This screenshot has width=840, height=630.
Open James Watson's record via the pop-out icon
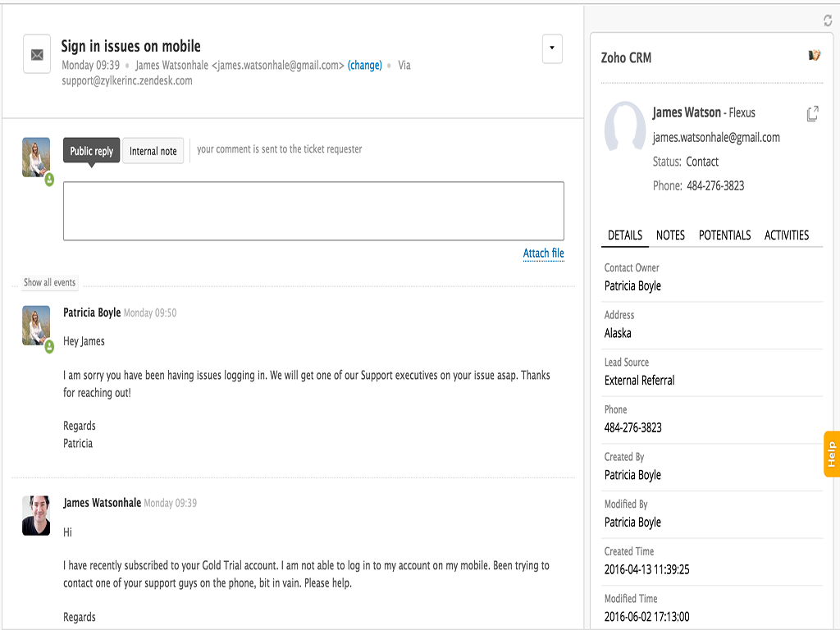813,114
